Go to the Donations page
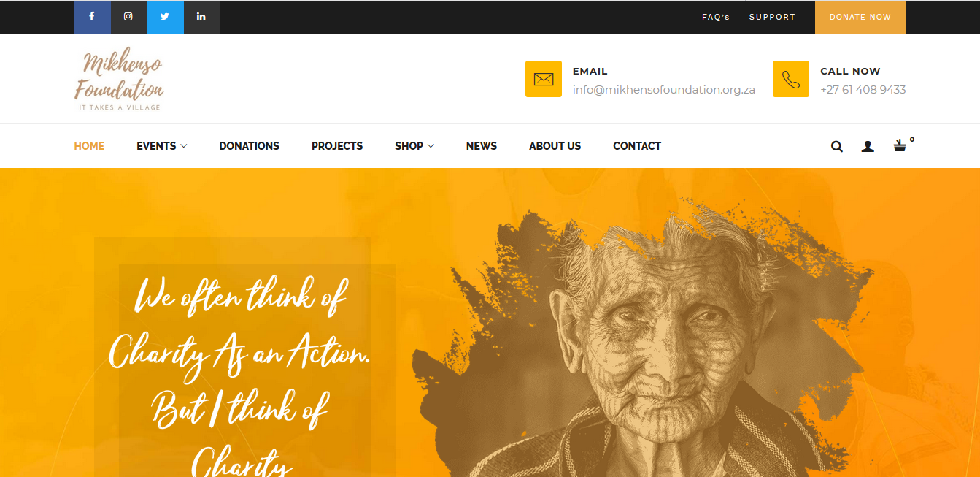 [x=250, y=146]
